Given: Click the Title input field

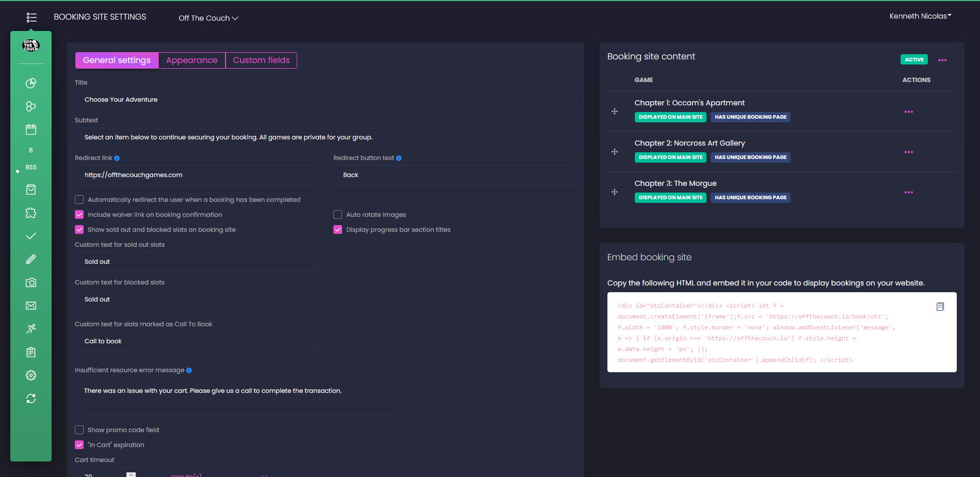Looking at the screenshot, I should pyautogui.click(x=325, y=100).
